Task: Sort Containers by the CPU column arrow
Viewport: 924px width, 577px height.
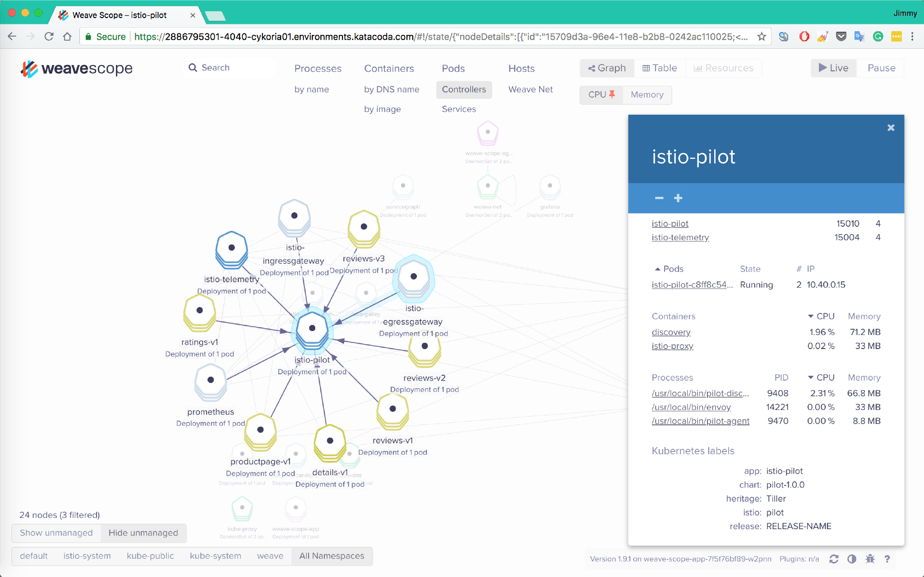Action: (x=811, y=316)
